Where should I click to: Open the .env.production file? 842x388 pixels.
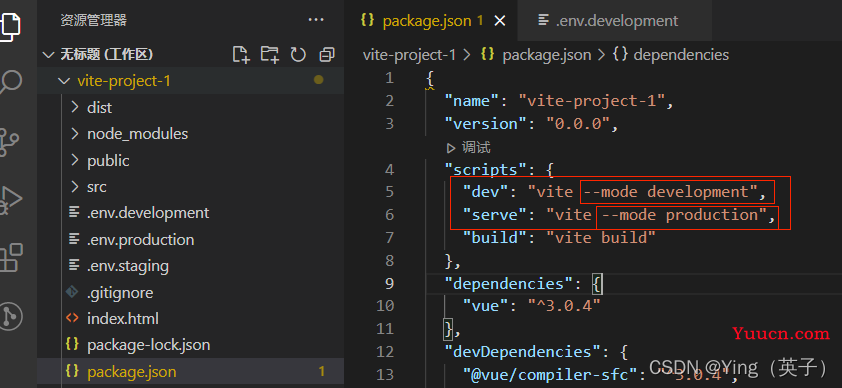point(191,239)
